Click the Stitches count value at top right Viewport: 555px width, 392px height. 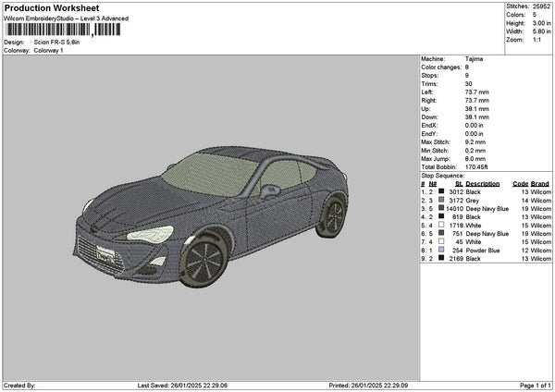coord(543,6)
